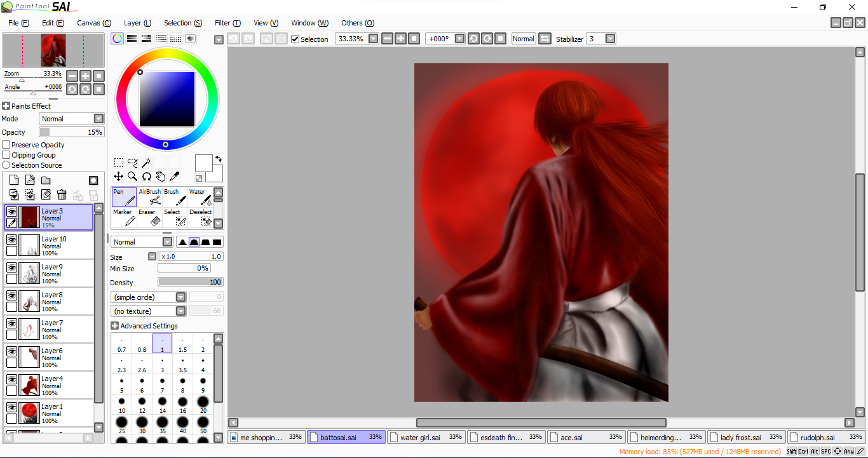Select brush size preset 0.7
868x458 pixels.
click(121, 344)
